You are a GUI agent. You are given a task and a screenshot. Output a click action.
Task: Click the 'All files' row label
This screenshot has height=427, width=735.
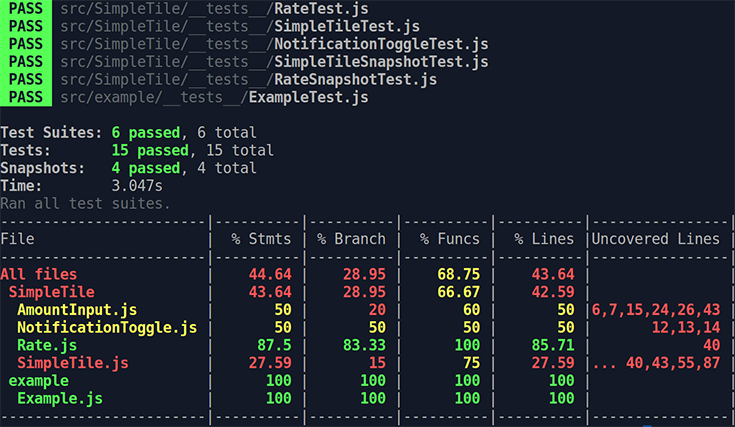pyautogui.click(x=39, y=274)
